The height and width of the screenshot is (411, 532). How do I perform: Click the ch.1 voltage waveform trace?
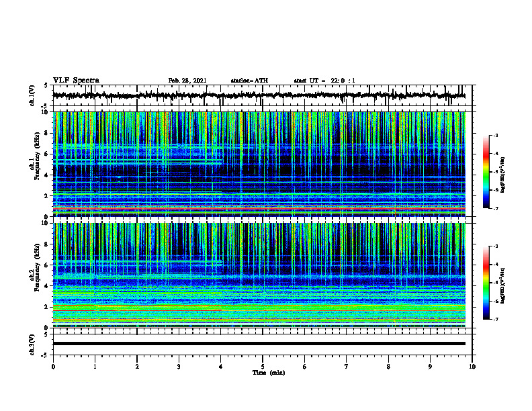[259, 95]
